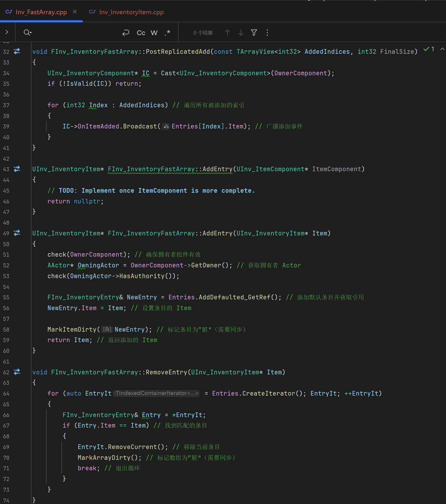Open the search history magnifier dropdown
Viewport: 446px width, 504px height.
[28, 33]
